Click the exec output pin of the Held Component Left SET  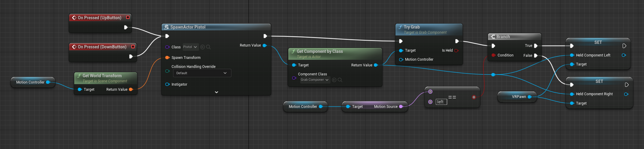click(x=624, y=46)
